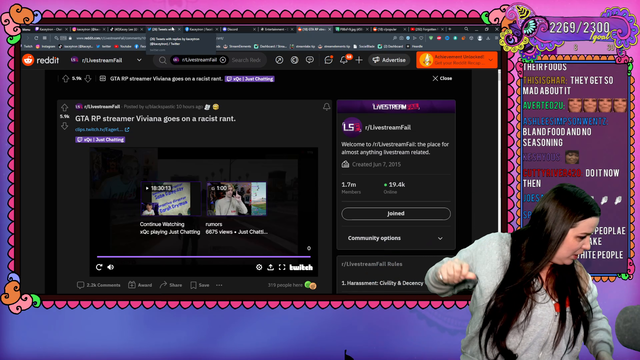Viewport: 640px width, 360px height.
Task: Replay the Twitch clip
Action: [x=99, y=267]
